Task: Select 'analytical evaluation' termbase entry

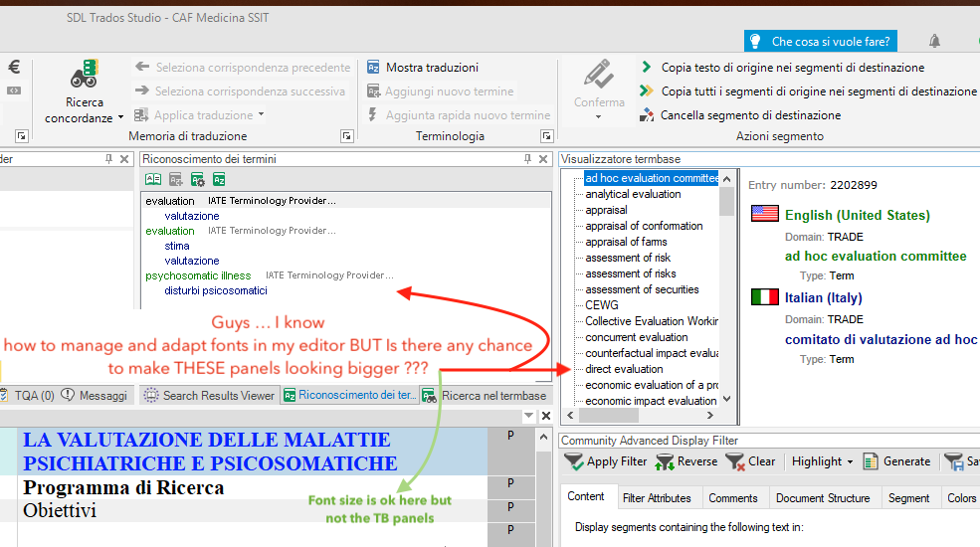Action: click(633, 194)
